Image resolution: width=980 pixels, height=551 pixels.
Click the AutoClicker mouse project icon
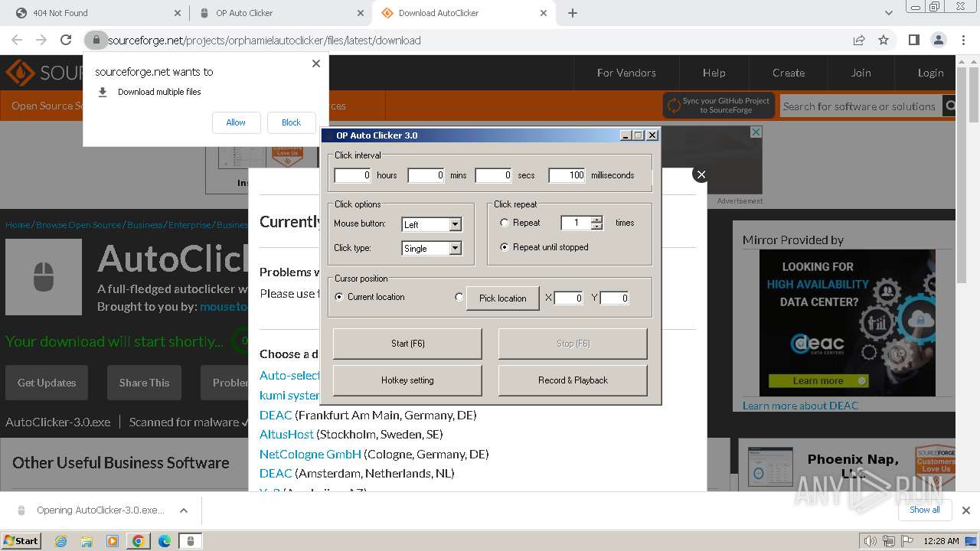point(44,277)
